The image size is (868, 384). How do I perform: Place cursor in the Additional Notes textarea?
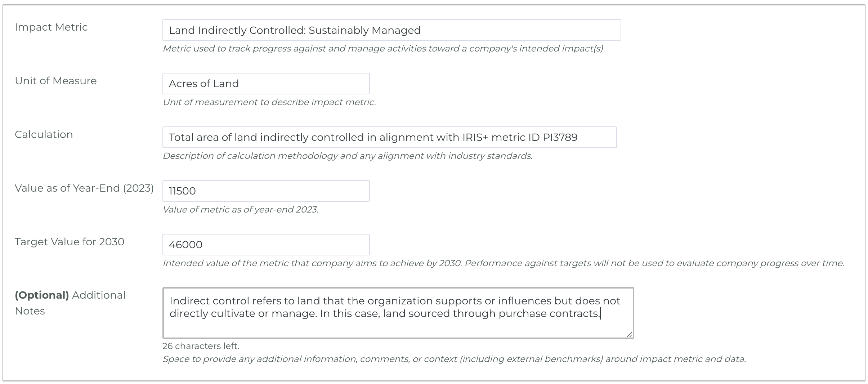pyautogui.click(x=398, y=313)
